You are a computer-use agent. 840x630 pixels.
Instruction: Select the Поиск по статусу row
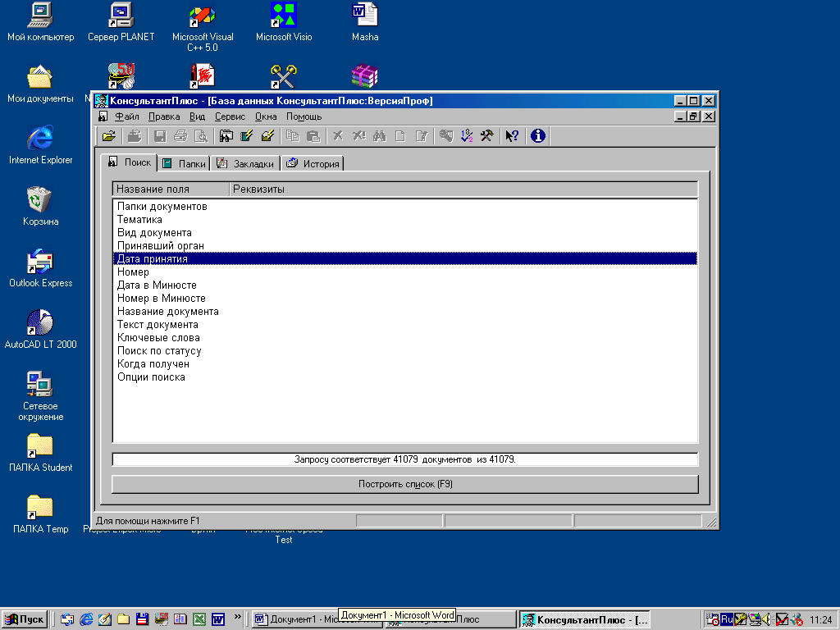[405, 351]
